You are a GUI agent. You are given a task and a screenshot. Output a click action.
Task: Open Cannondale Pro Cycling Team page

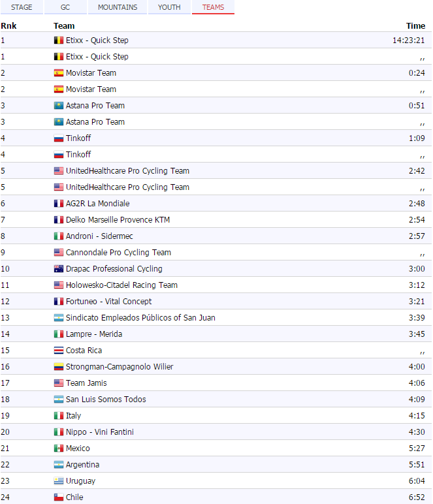pyautogui.click(x=118, y=253)
